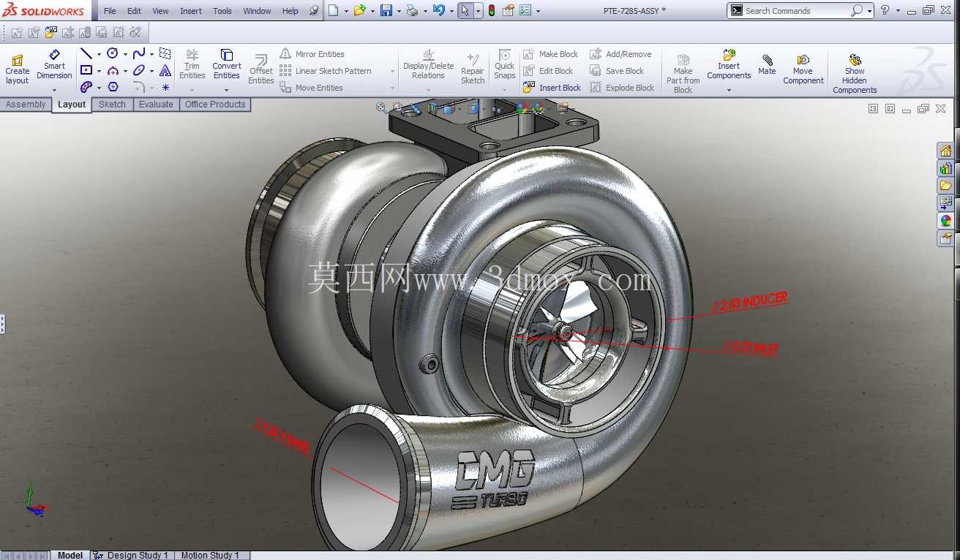Select the Model tab at the bottom
This screenshot has width=960, height=560.
point(70,555)
